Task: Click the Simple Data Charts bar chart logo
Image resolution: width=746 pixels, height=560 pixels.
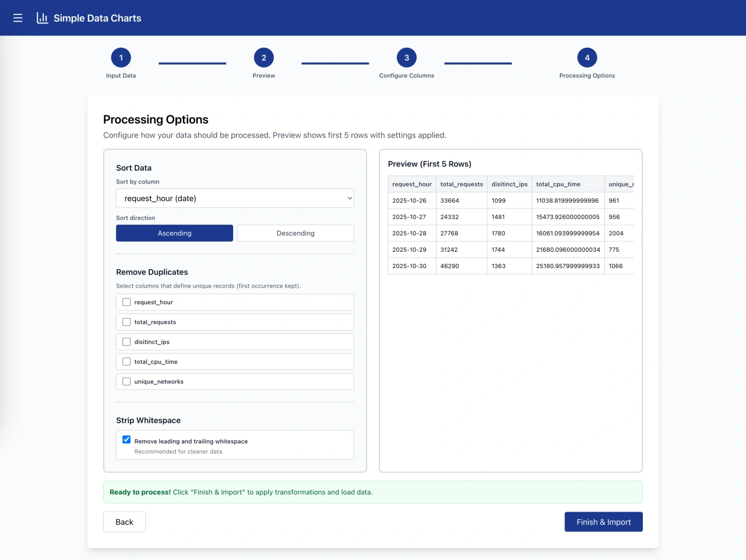Action: tap(41, 17)
